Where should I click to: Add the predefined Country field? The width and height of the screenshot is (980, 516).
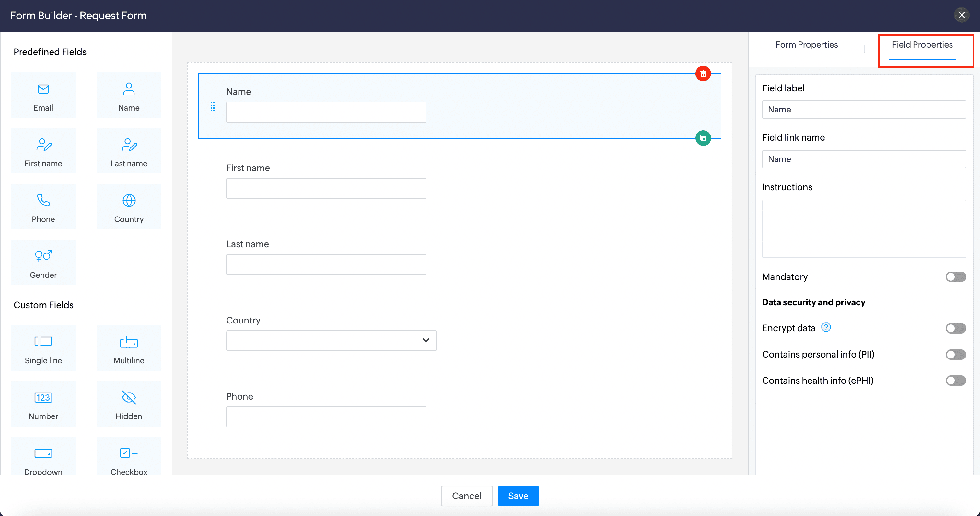point(129,207)
